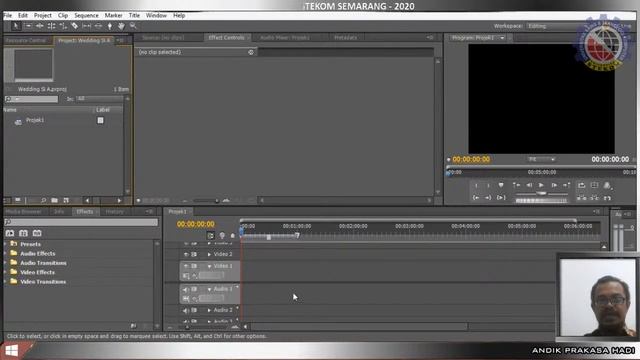Screen dimensions: 640x360
Task: Switch to the Media Browser tab
Action: (24, 211)
